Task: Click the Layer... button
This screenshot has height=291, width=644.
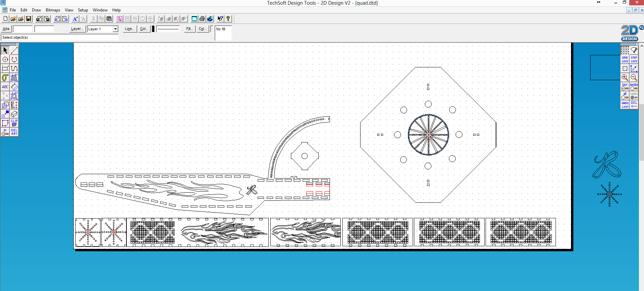Action: click(77, 29)
